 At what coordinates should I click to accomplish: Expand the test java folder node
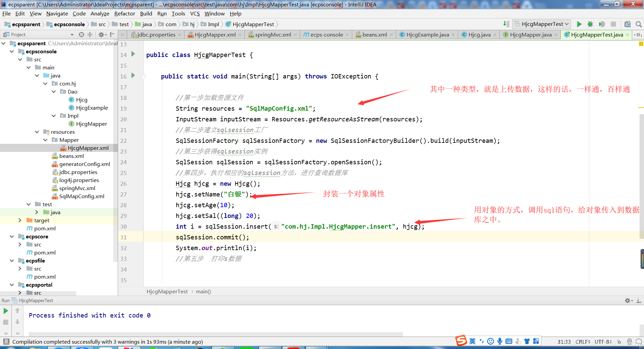[37, 212]
